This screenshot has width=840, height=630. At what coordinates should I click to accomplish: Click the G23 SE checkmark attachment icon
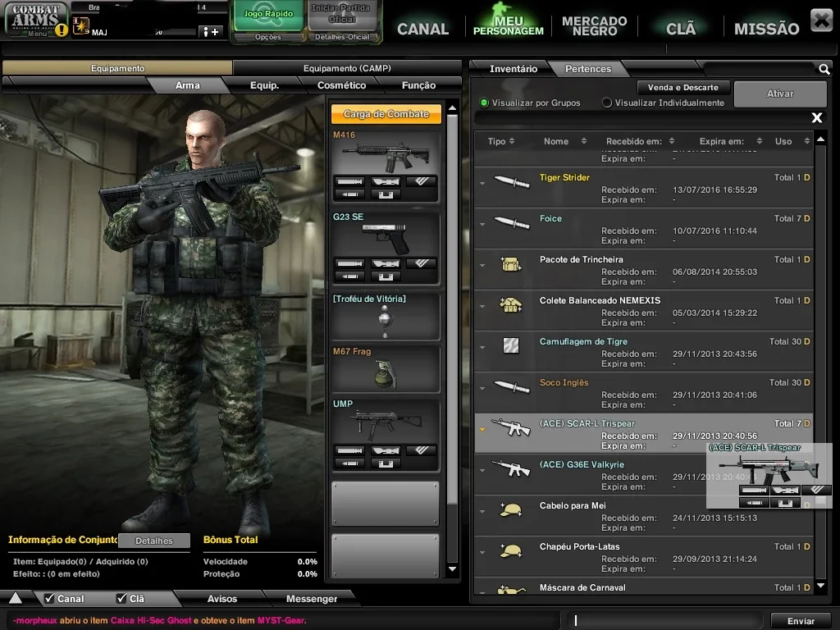click(422, 263)
